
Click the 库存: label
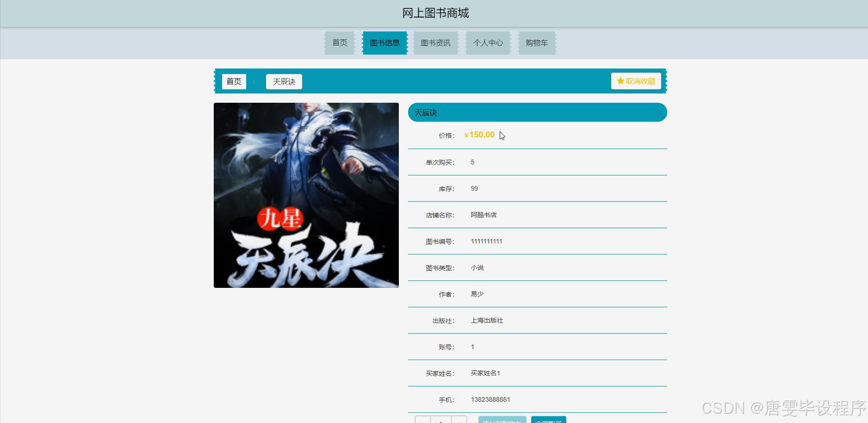pos(446,189)
